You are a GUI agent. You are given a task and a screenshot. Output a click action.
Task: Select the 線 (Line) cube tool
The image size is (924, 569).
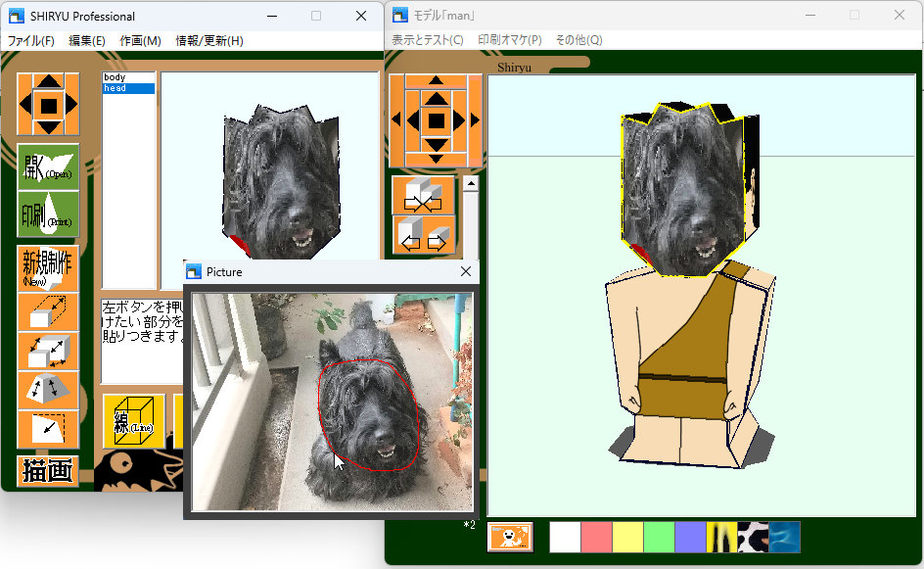(x=133, y=420)
